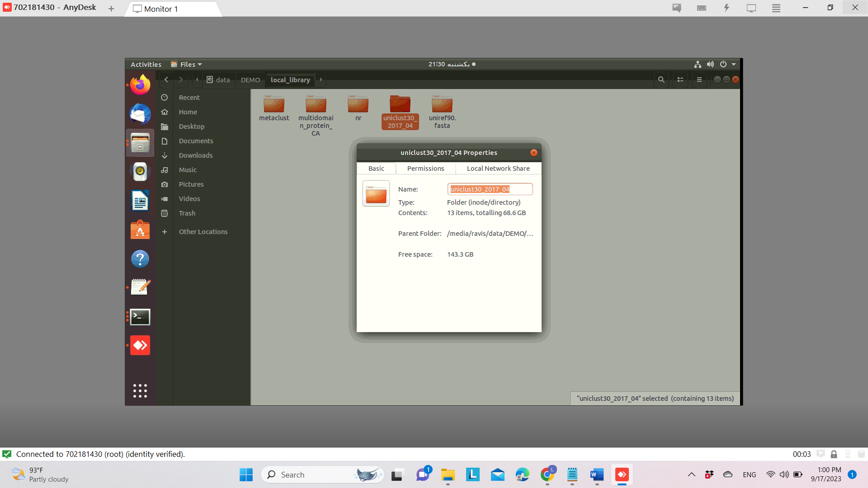Open the Terminal application from dock
The width and height of the screenshot is (868, 488).
click(140, 316)
